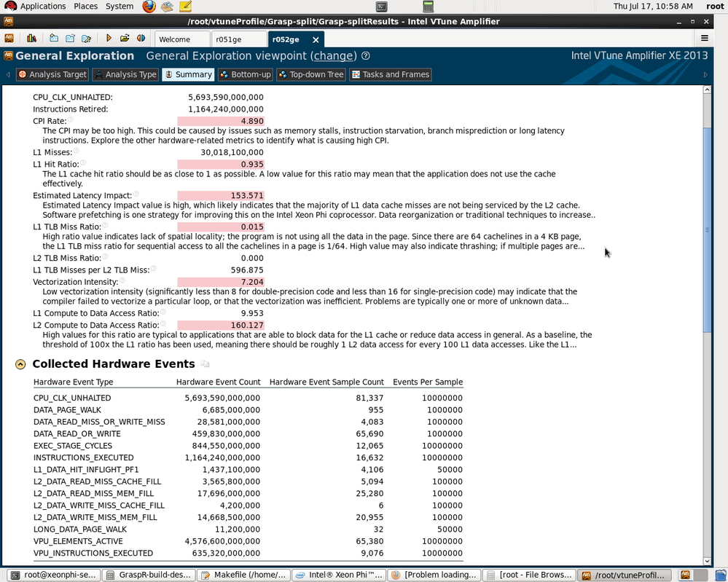
Task: Open the Tasks and Frames tab
Action: 391,74
